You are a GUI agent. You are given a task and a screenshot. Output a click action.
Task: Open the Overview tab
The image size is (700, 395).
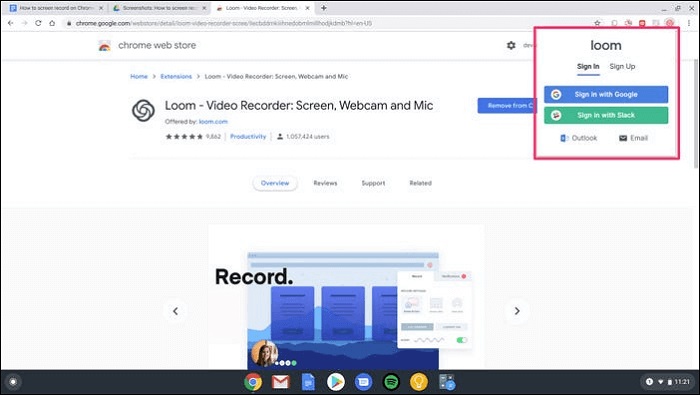point(275,183)
